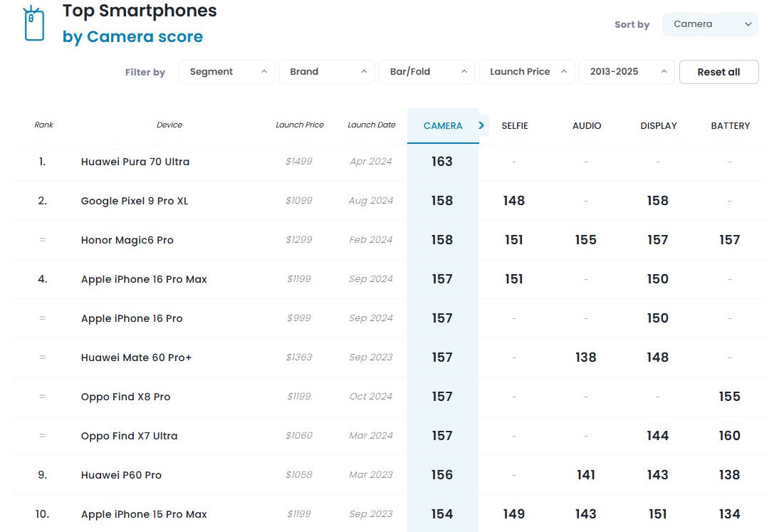The width and height of the screenshot is (779, 532).
Task: Open Apple iPhone 15 Pro Max link
Action: tap(144, 515)
